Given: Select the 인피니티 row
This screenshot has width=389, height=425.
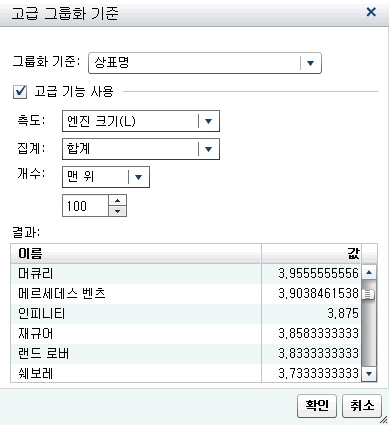Looking at the screenshot, I should coord(186,314).
